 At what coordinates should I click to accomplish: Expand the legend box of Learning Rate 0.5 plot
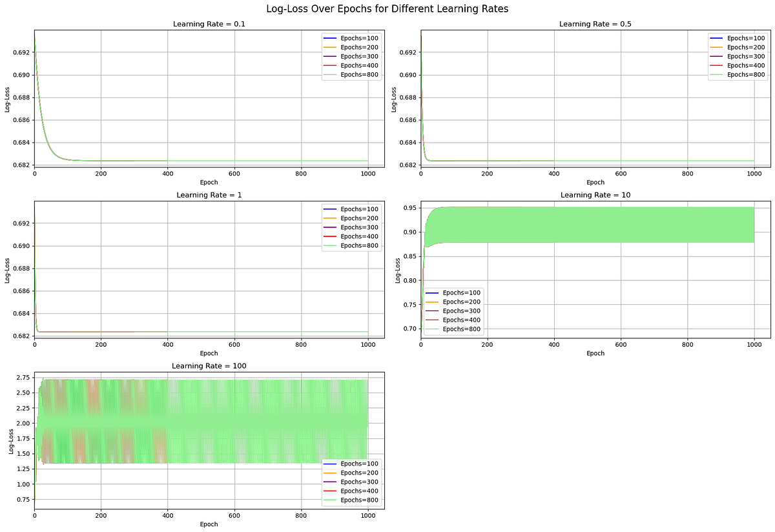(736, 56)
